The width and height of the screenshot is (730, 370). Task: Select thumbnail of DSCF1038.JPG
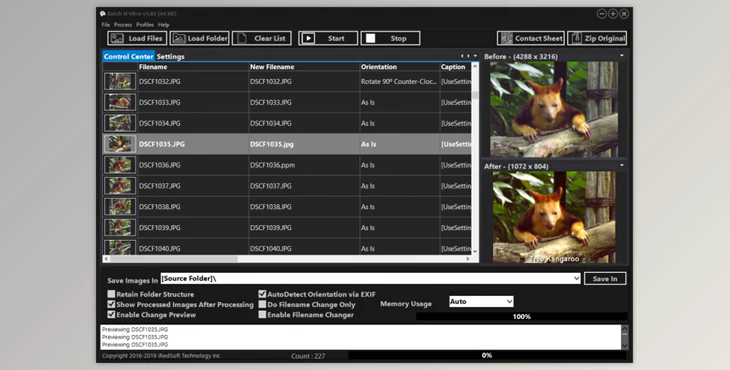(x=120, y=207)
